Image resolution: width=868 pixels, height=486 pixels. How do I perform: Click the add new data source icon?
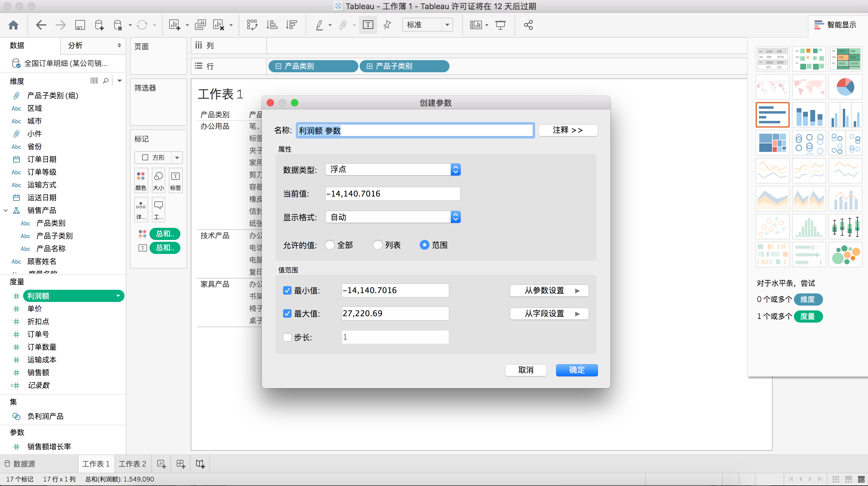pyautogui.click(x=99, y=25)
